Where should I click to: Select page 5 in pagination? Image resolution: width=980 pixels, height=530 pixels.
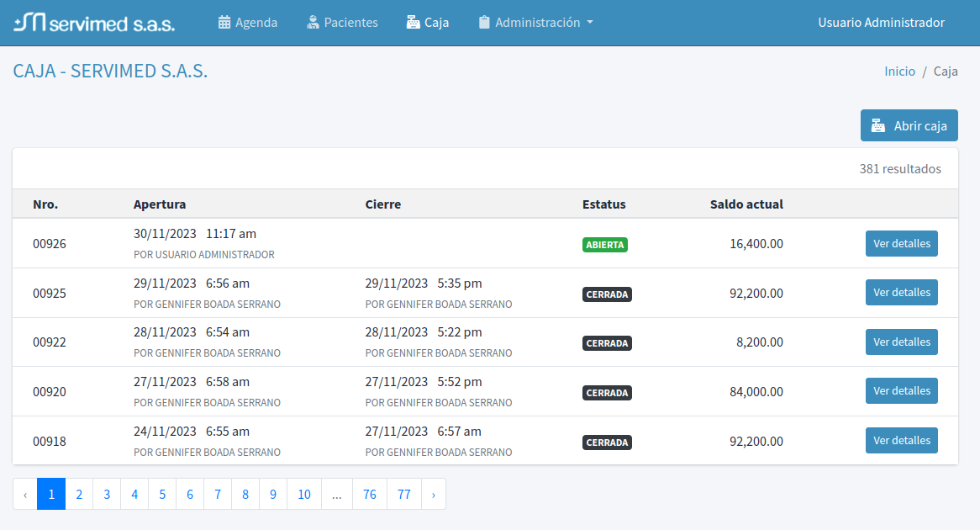[x=162, y=495]
